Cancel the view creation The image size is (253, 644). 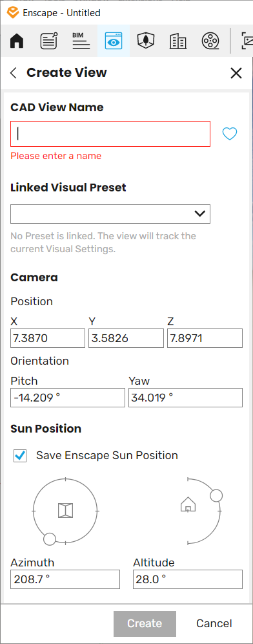[x=214, y=623]
